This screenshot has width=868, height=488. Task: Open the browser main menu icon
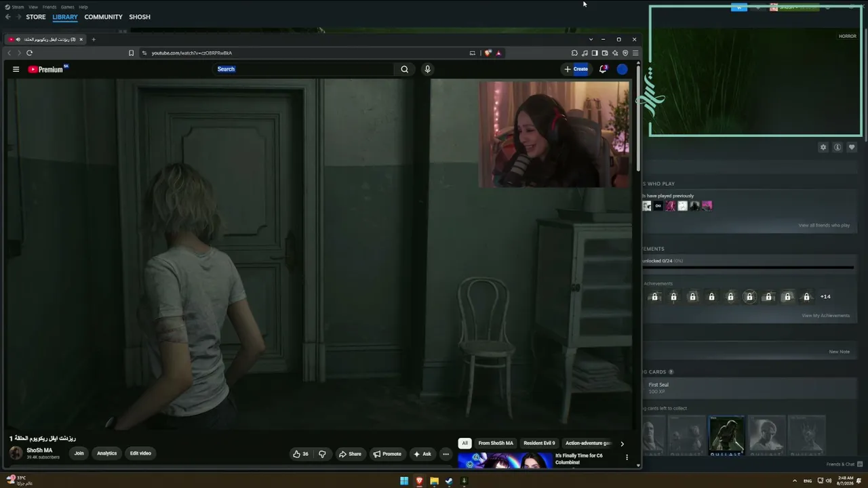[x=635, y=53]
